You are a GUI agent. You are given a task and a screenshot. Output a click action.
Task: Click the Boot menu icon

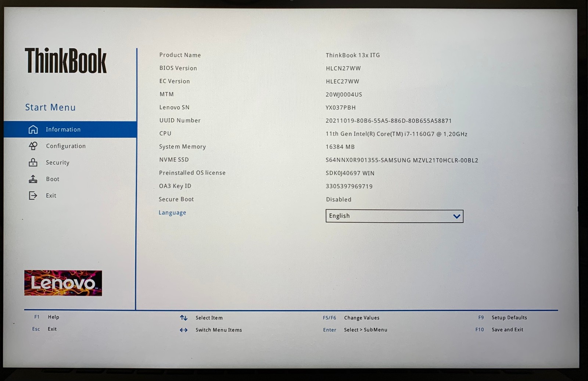[x=33, y=179]
